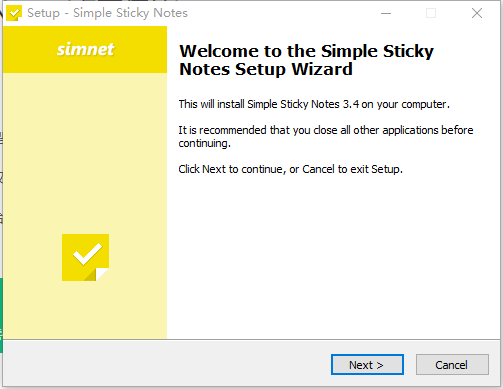The image size is (503, 389).
Task: Click the "Setup - Simple Sticky Notes" title text
Action: (107, 13)
